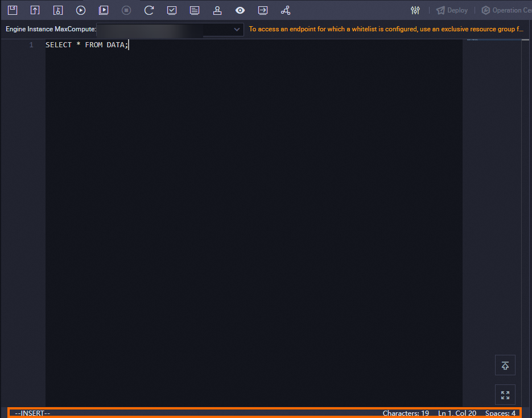Image resolution: width=532 pixels, height=418 pixels.
Task: Click the Commit upload-arrow icon
Action: pos(35,10)
